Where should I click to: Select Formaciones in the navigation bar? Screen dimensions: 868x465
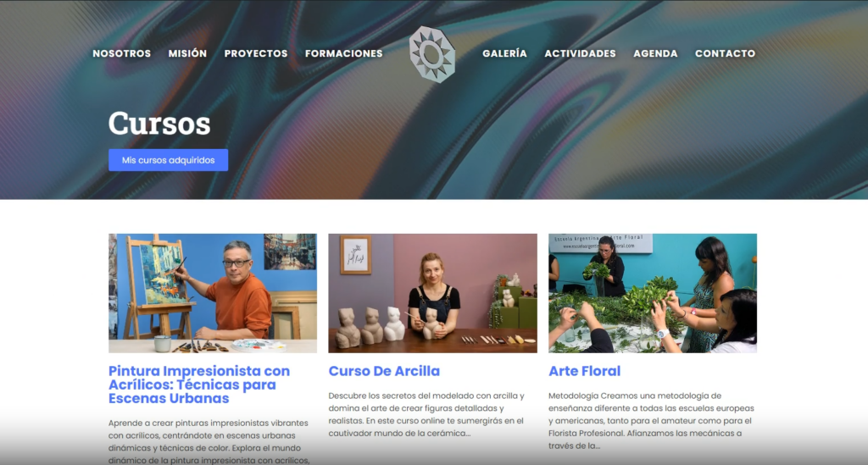344,53
